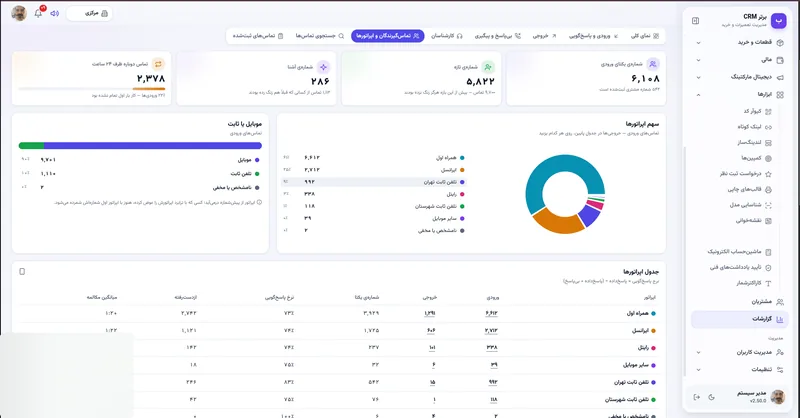Select تماس‌گیرندگان و اپراتورها tab
The image size is (800, 418).
[388, 36]
